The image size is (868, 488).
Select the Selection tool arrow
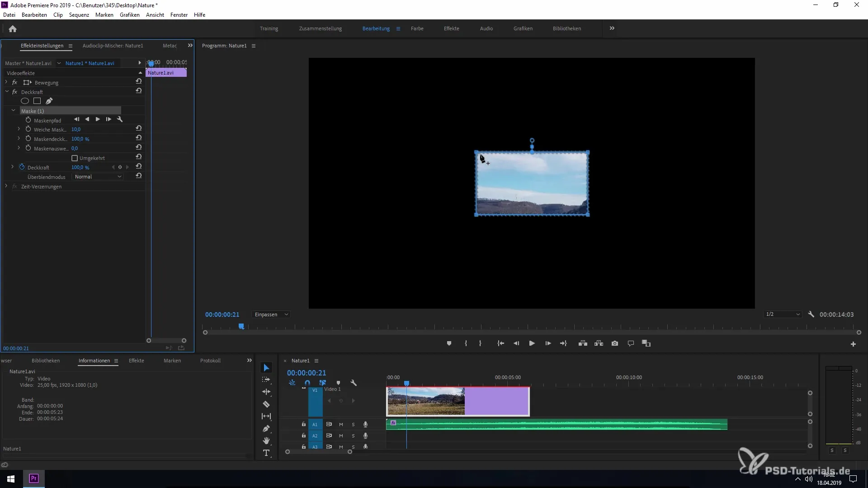click(x=266, y=368)
